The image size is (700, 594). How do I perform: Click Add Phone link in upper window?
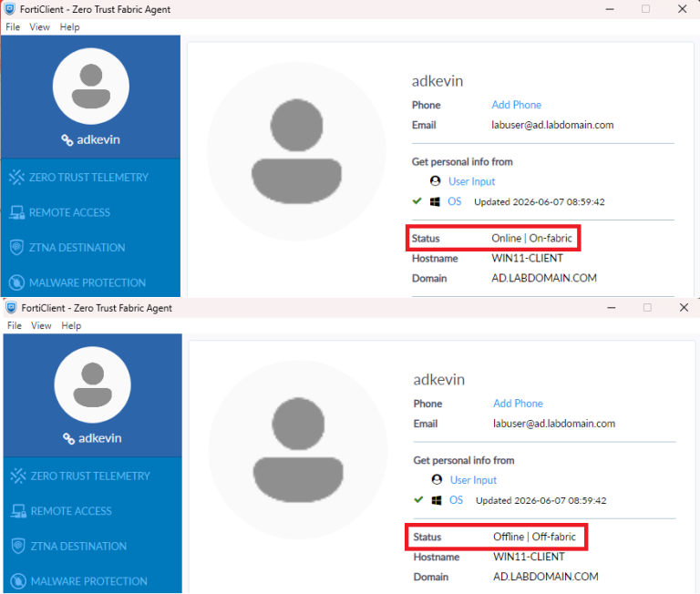click(x=517, y=105)
